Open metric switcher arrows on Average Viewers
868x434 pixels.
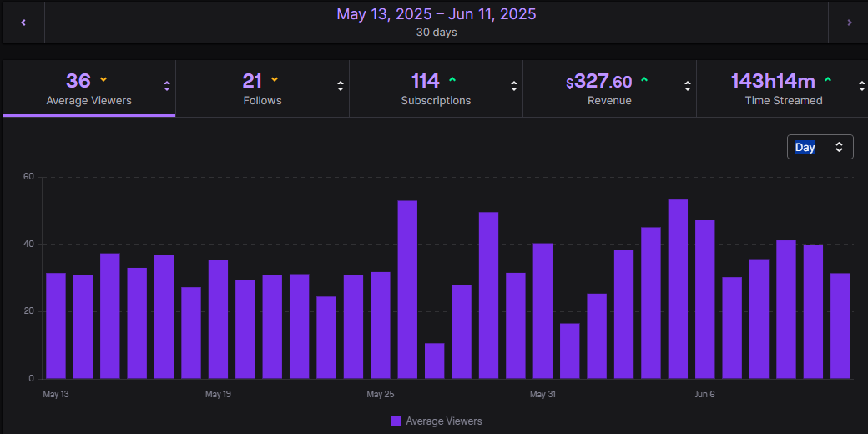167,86
